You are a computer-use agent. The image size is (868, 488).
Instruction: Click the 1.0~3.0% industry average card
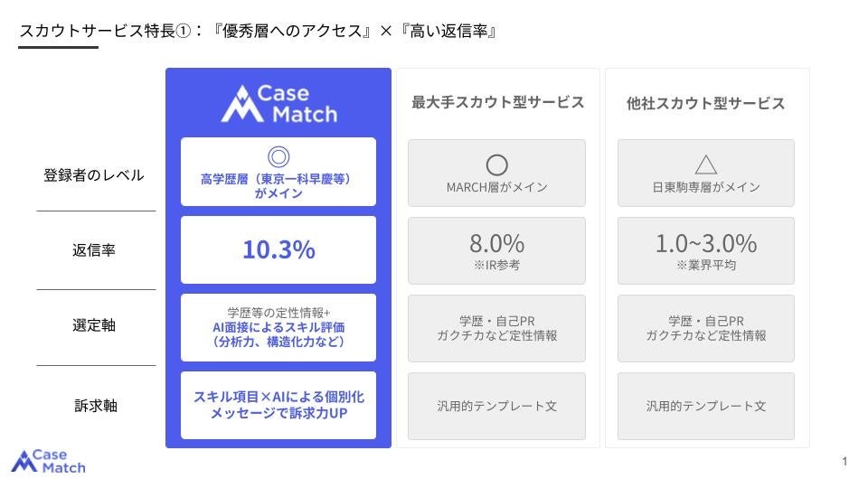click(x=706, y=250)
